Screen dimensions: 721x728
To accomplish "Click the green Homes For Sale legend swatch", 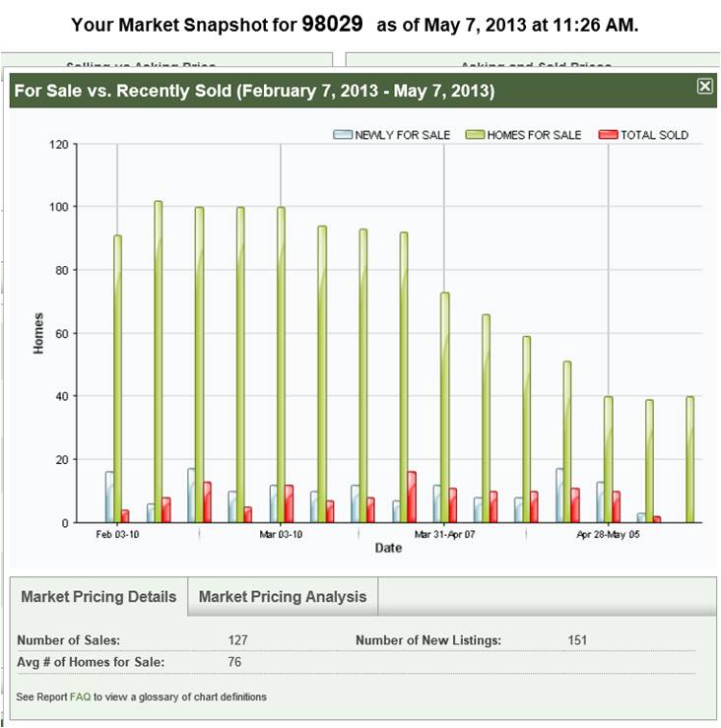I will [475, 135].
